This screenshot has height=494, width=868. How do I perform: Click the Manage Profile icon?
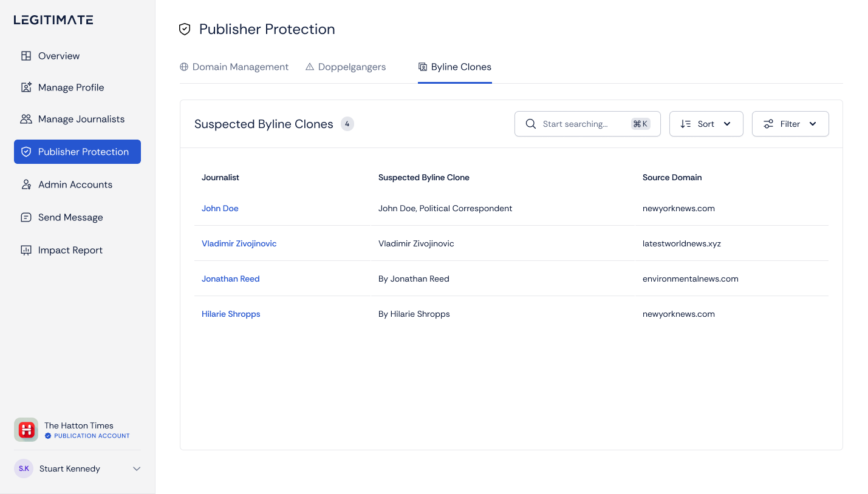(x=26, y=87)
